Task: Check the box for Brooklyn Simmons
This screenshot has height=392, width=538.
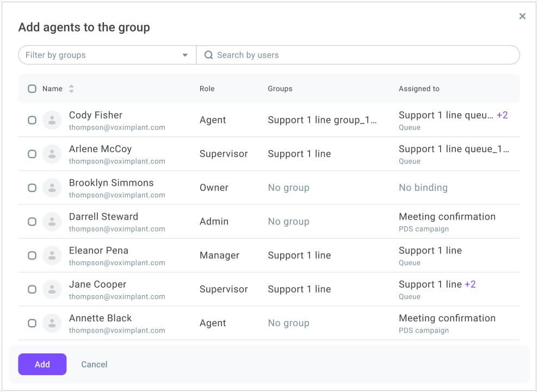Action: pyautogui.click(x=32, y=188)
